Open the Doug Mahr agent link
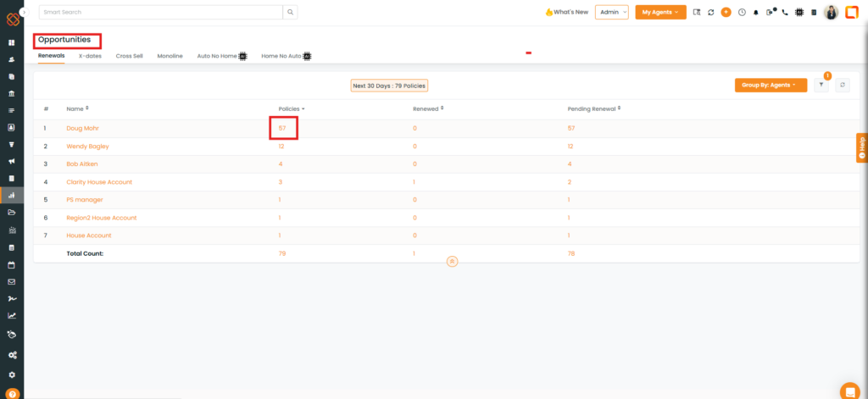Image resolution: width=868 pixels, height=399 pixels. click(83, 128)
